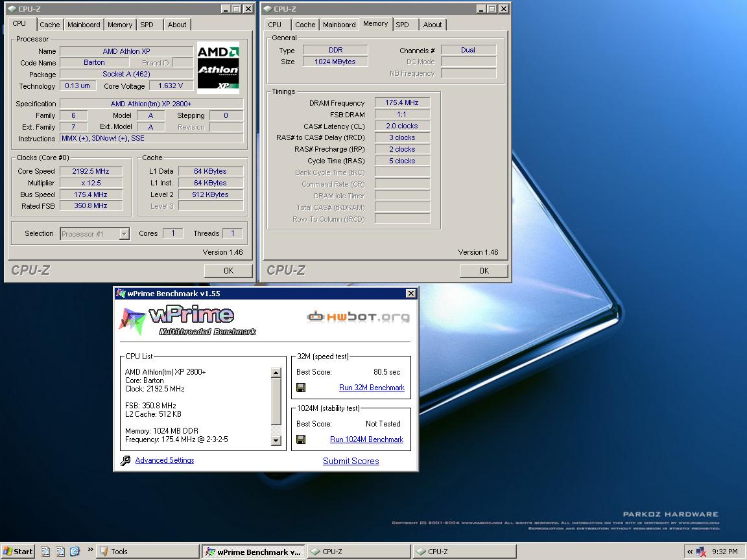Click the CAS# Latency value 2.0 clocks
The image size is (747, 560).
(x=402, y=126)
